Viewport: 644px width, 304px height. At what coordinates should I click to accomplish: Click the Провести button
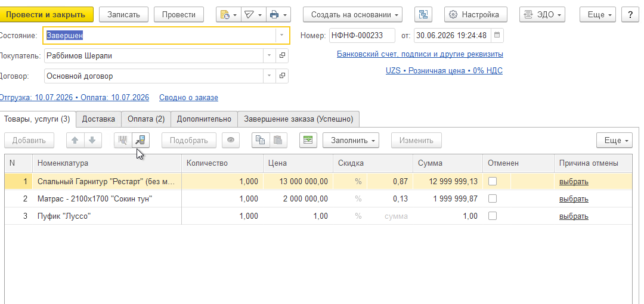coord(179,15)
